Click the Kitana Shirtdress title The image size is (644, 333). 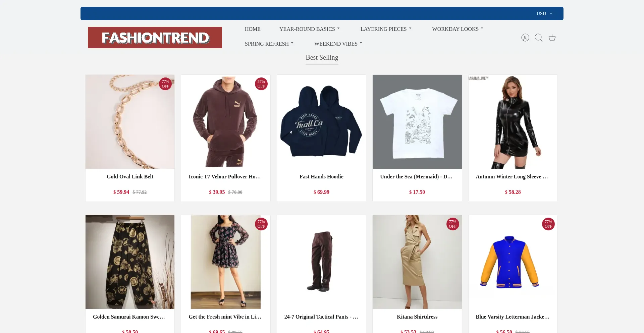tap(417, 317)
